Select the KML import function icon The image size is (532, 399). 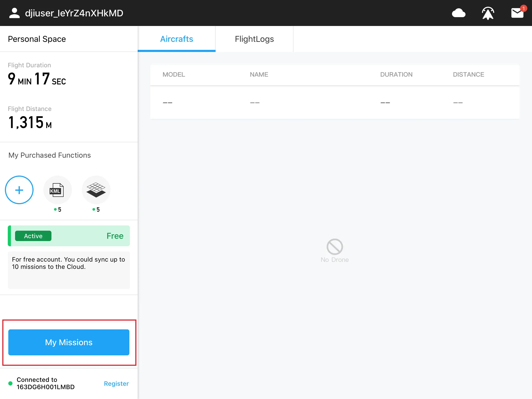click(57, 190)
